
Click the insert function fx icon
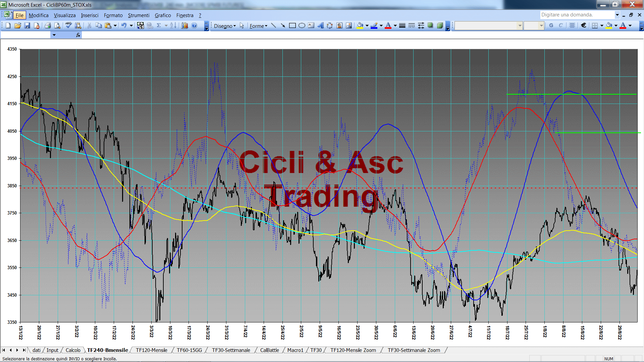(x=78, y=35)
